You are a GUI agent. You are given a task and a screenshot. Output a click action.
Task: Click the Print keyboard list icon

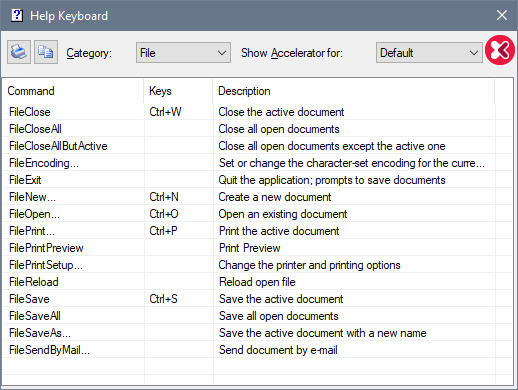pos(19,52)
